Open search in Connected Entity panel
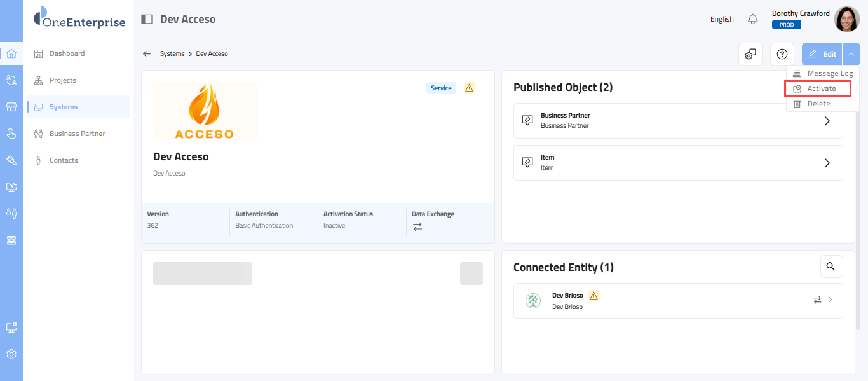The image size is (868, 381). click(x=831, y=267)
